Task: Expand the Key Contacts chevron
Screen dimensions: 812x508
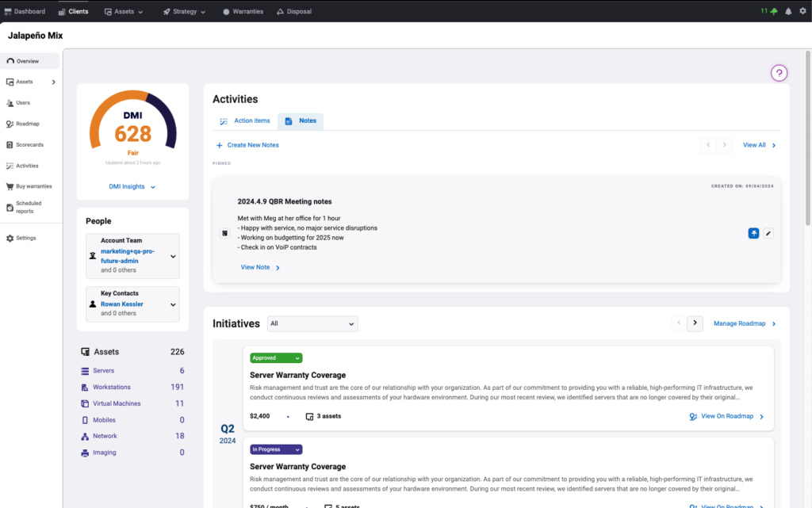Action: 173,304
